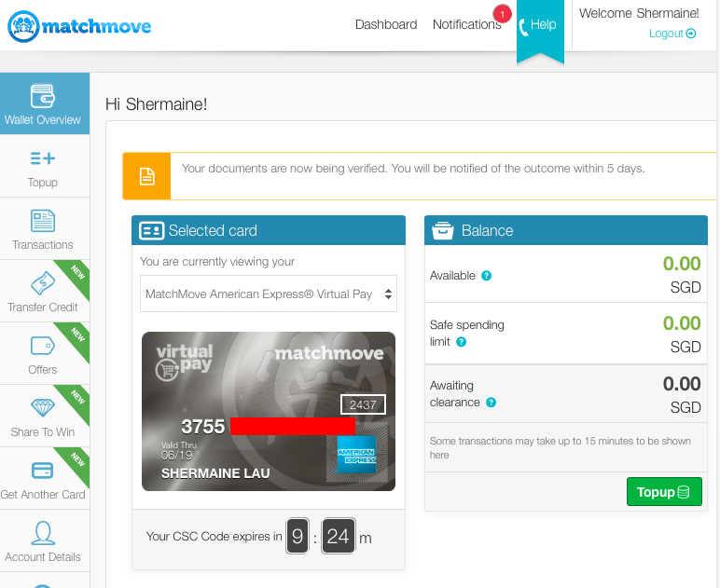Screen dimensions: 720x588
Task: Open Get Another Card icon
Action: (x=43, y=471)
